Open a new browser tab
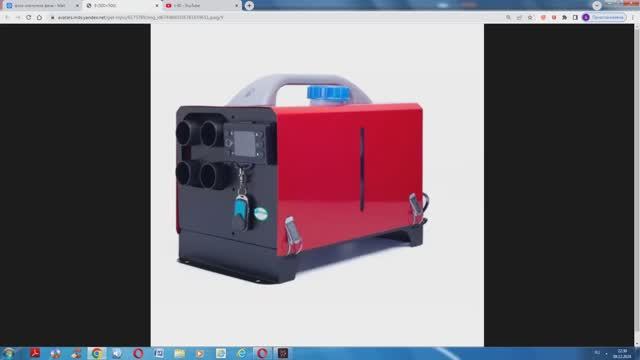Viewport: 640px width, 360px height. point(249,6)
